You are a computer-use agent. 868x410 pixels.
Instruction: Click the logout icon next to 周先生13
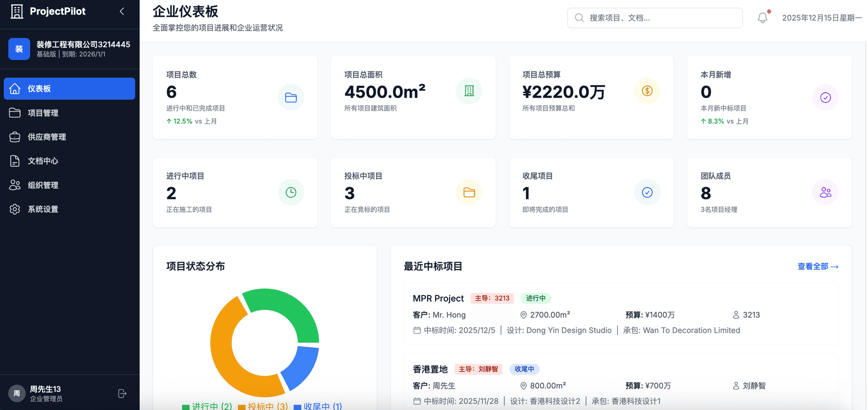[122, 393]
